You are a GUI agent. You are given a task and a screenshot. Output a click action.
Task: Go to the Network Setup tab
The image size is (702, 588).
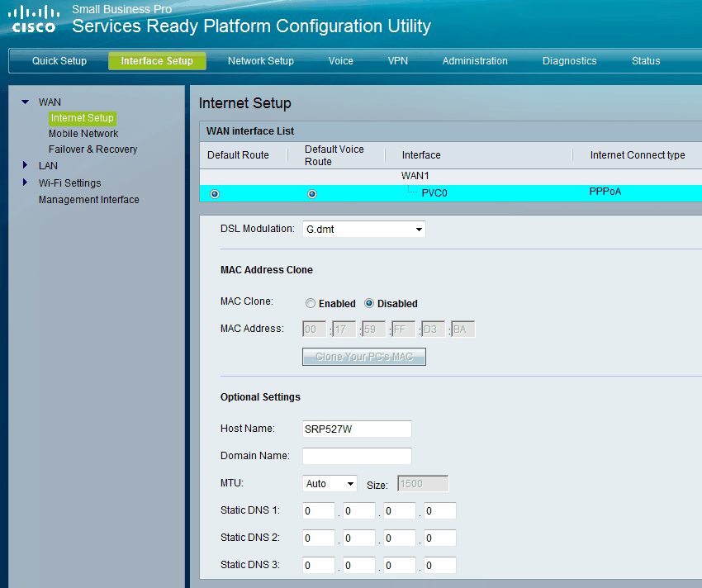pos(260,61)
